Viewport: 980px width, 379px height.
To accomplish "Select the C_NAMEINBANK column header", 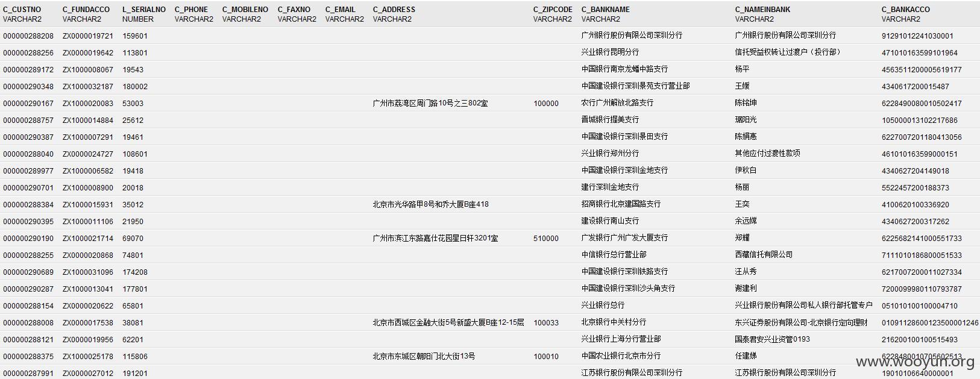I will pyautogui.click(x=762, y=10).
